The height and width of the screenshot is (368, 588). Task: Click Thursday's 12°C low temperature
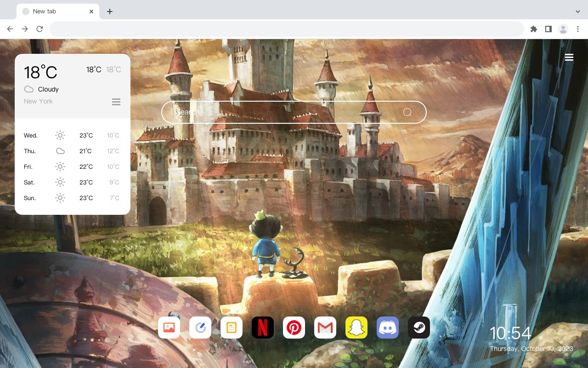point(113,151)
